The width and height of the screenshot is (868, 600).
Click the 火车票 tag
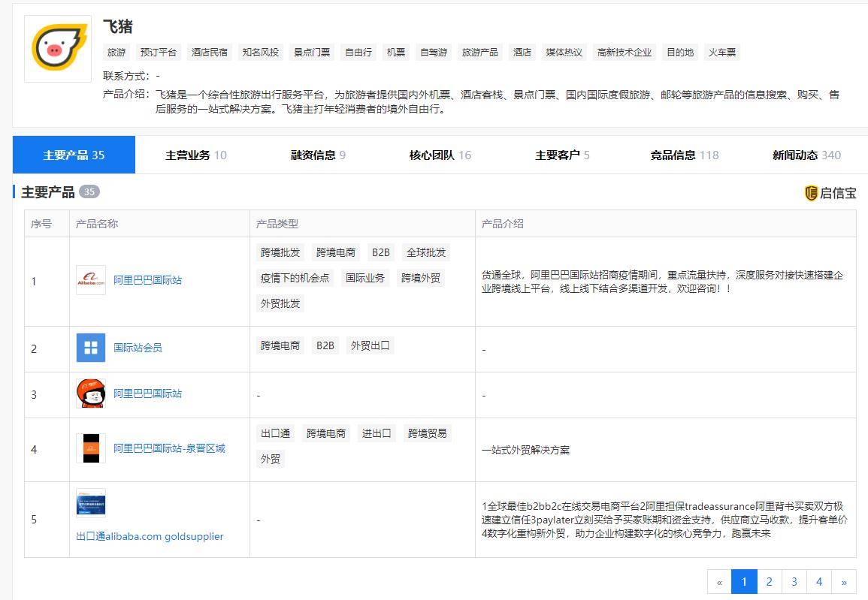click(722, 53)
